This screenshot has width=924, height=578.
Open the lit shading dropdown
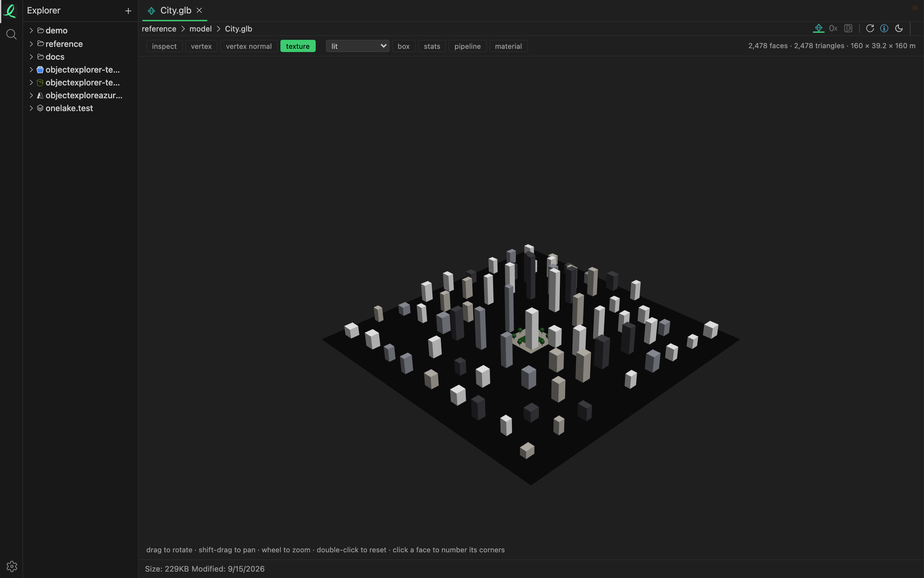(357, 46)
